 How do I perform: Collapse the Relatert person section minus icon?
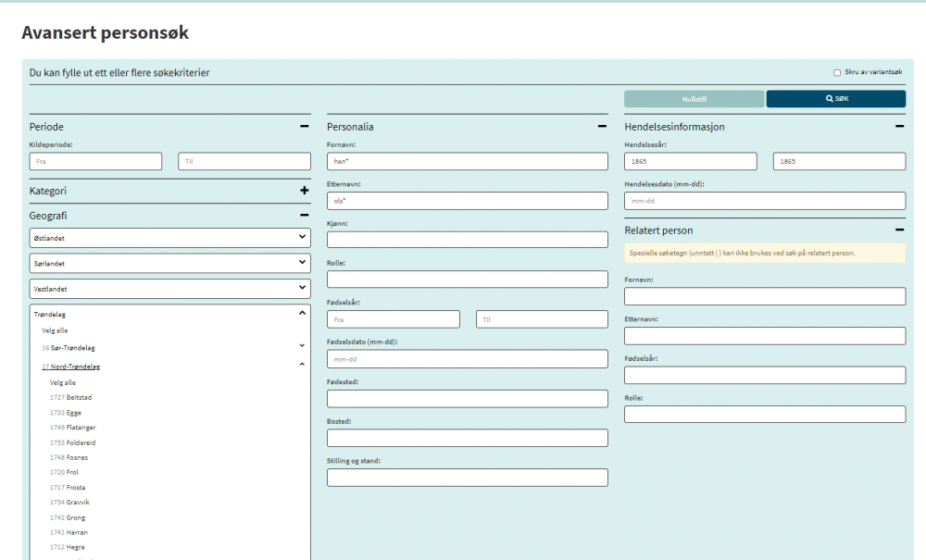pyautogui.click(x=899, y=230)
